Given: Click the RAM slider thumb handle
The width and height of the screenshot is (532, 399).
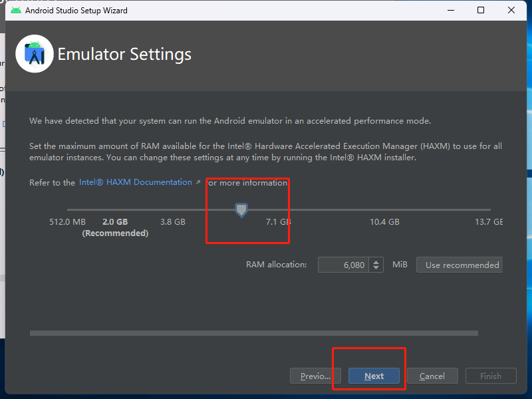Looking at the screenshot, I should [241, 210].
